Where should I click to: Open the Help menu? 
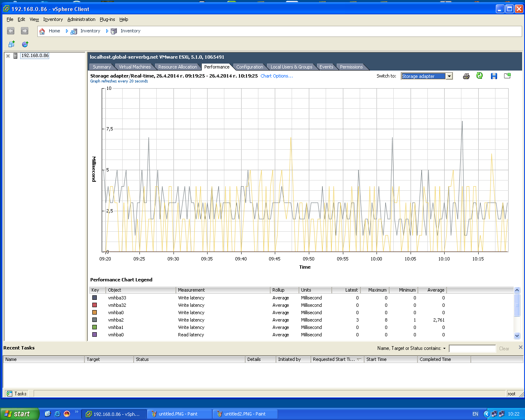coord(123,19)
